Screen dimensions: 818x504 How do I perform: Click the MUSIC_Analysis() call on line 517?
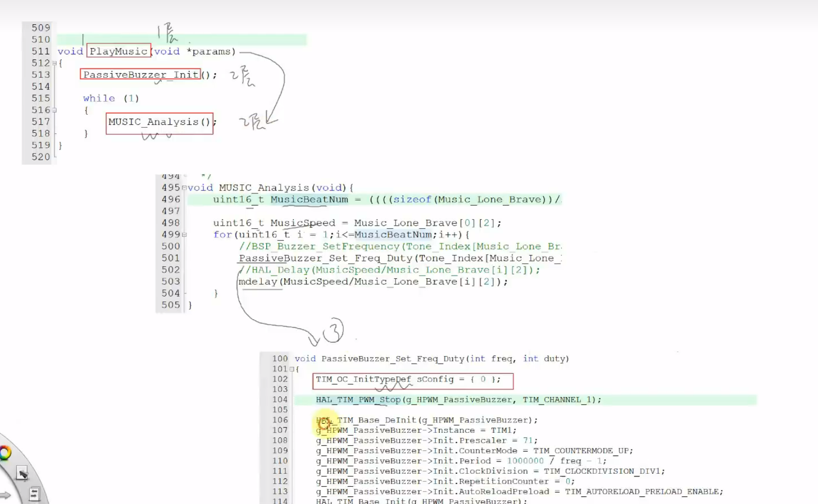(159, 122)
